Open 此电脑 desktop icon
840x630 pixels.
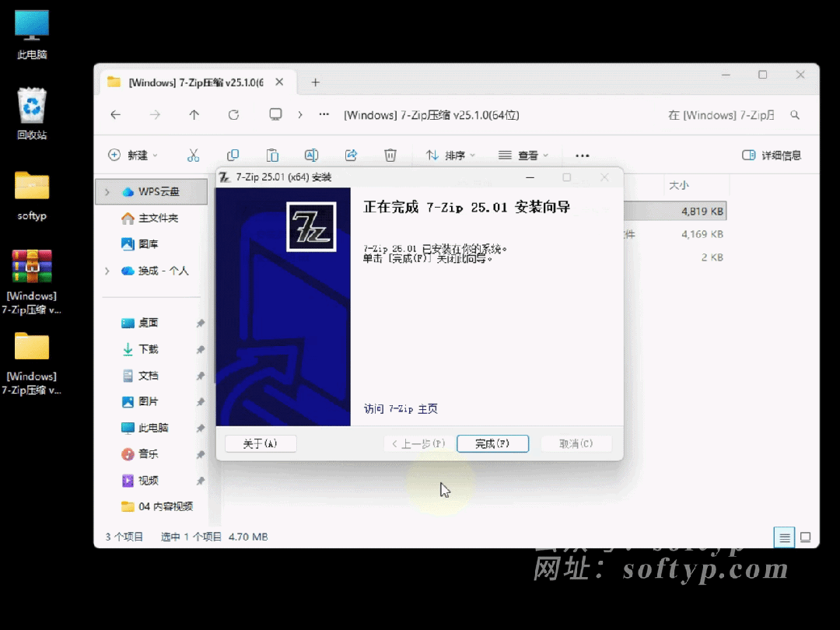pos(32,35)
